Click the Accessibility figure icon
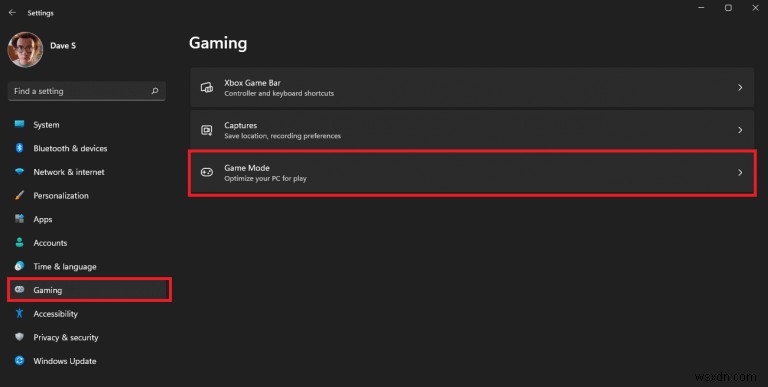768x387 pixels. (20, 313)
